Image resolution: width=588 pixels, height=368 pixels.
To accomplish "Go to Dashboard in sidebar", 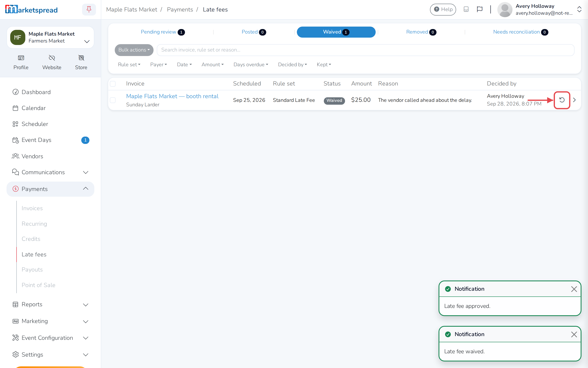I will click(50, 92).
